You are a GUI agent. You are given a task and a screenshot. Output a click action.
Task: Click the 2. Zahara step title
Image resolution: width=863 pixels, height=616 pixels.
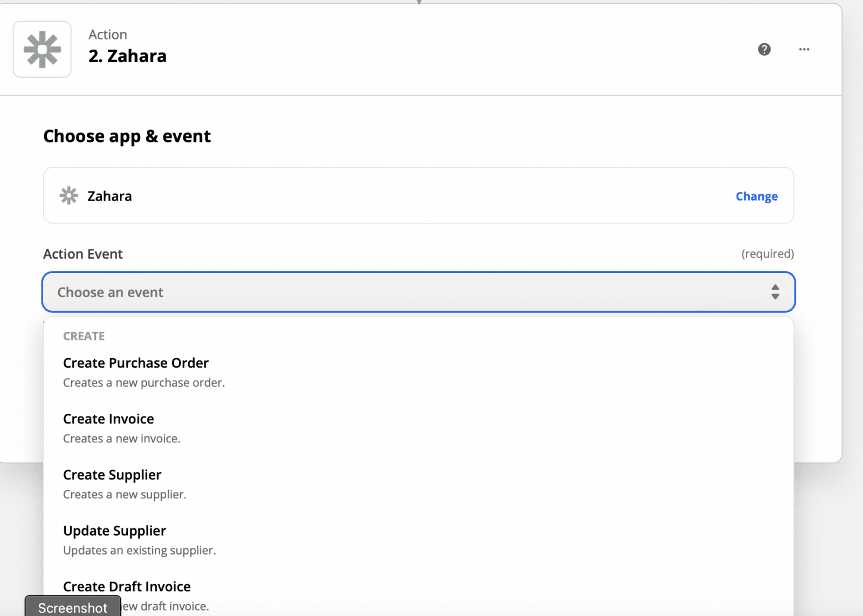point(127,56)
